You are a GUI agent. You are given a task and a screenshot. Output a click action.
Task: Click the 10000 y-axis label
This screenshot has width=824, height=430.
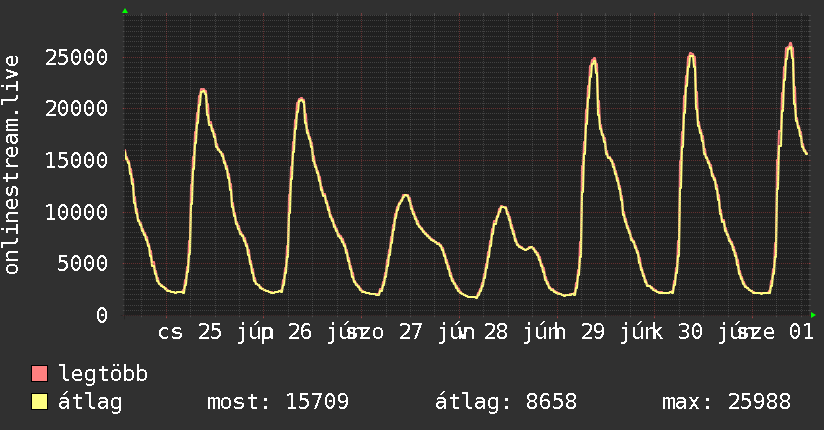pyautogui.click(x=77, y=212)
